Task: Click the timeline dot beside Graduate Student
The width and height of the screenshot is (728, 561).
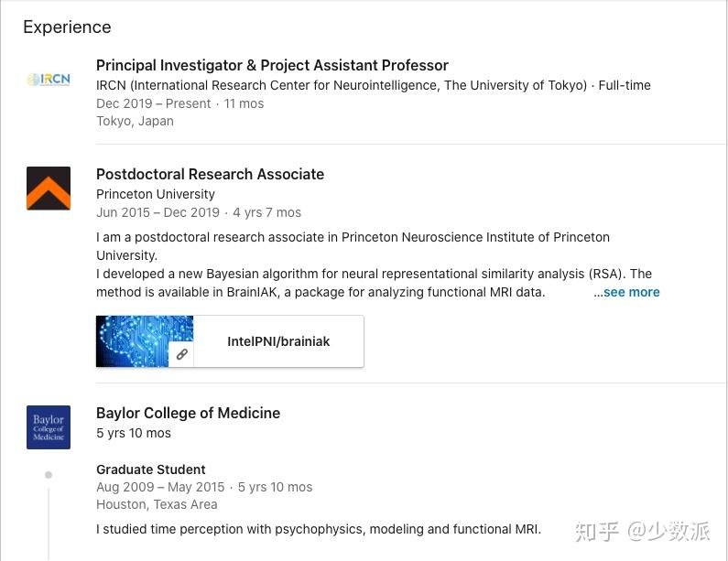Action: pos(49,475)
